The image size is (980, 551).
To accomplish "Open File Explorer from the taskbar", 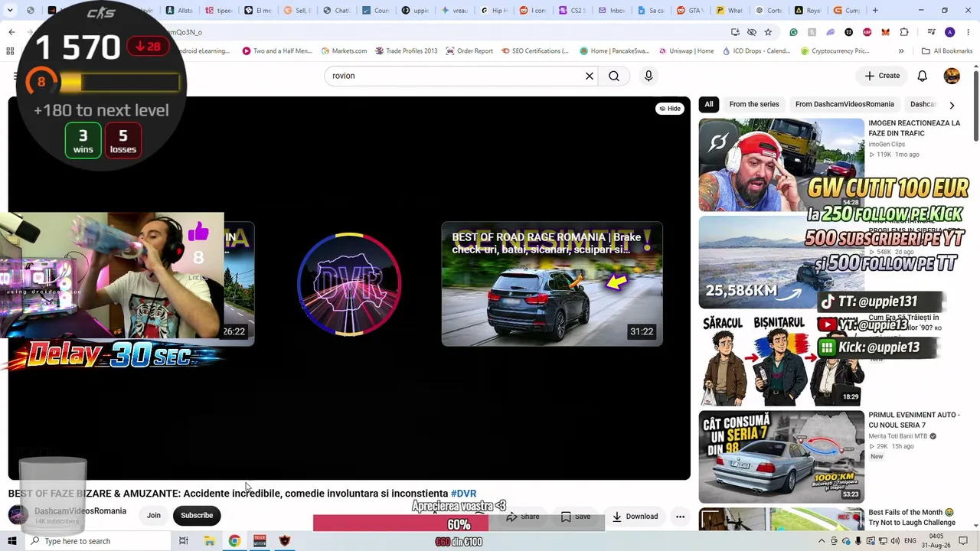I will coord(209,541).
